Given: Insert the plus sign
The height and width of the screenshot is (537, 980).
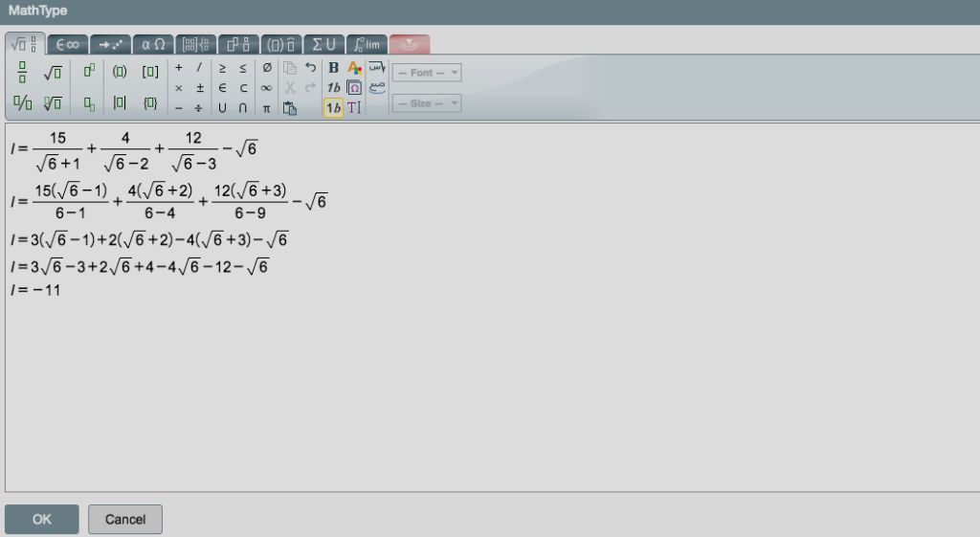Looking at the screenshot, I should [x=179, y=68].
